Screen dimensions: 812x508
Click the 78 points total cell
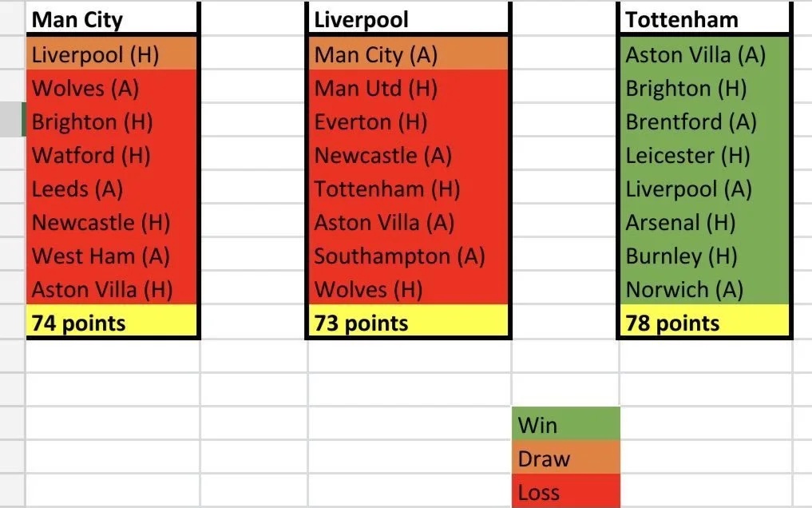(x=704, y=322)
